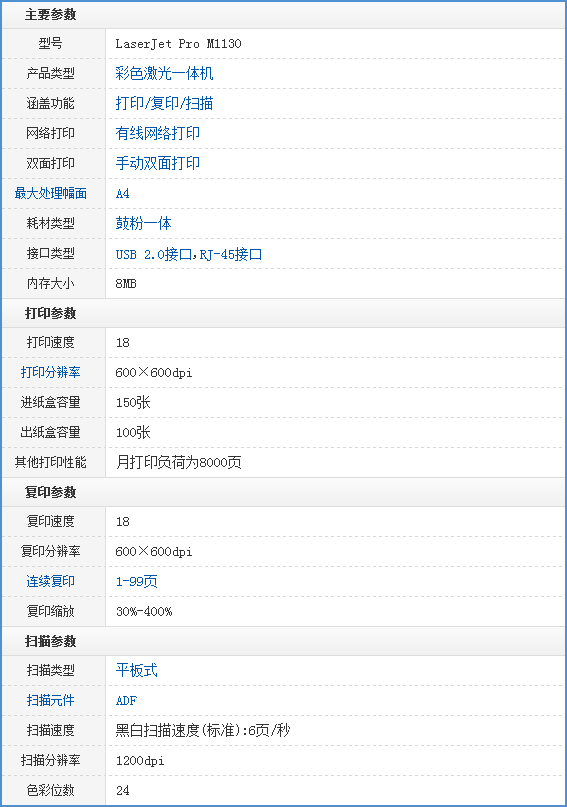Click the 涵盖功能 row label
The height and width of the screenshot is (807, 567).
pos(50,103)
